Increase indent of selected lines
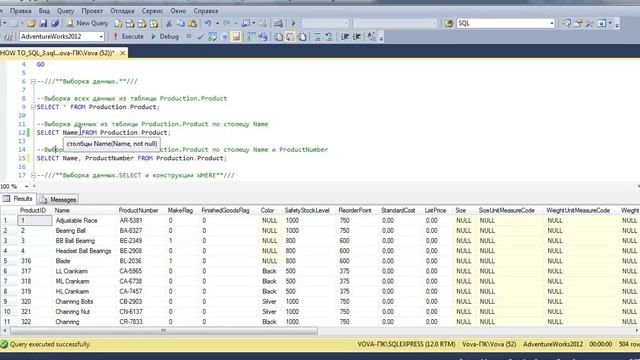Image resolution: width=640 pixels, height=360 pixels. coord(357,37)
